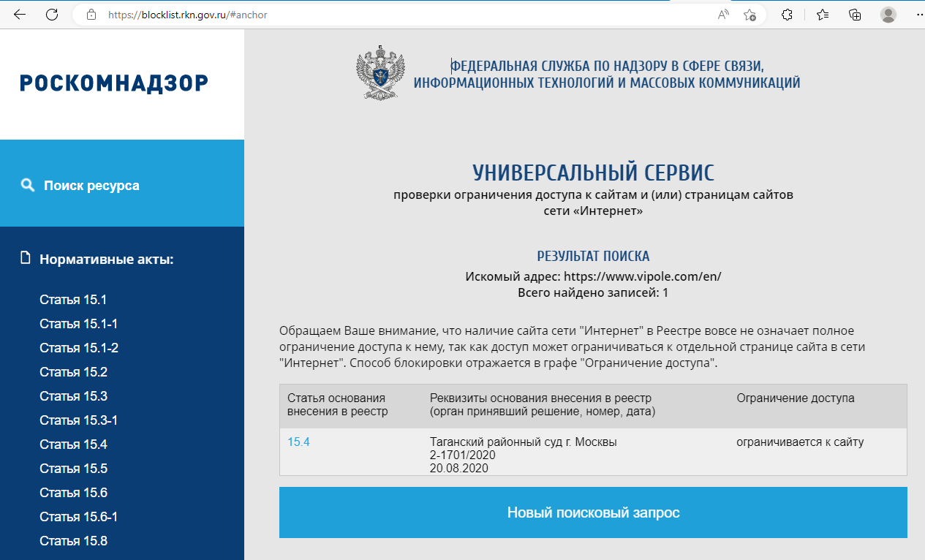The width and height of the screenshot is (925, 560).
Task: Click the Статья основания внесения в реестр header
Action: click(x=337, y=405)
